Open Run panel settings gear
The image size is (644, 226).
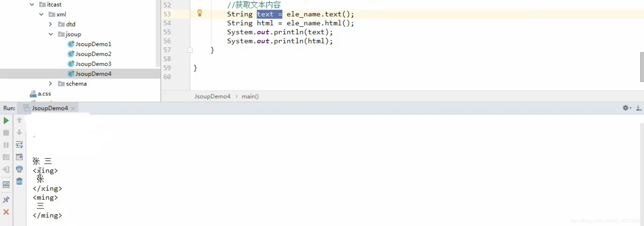click(627, 108)
